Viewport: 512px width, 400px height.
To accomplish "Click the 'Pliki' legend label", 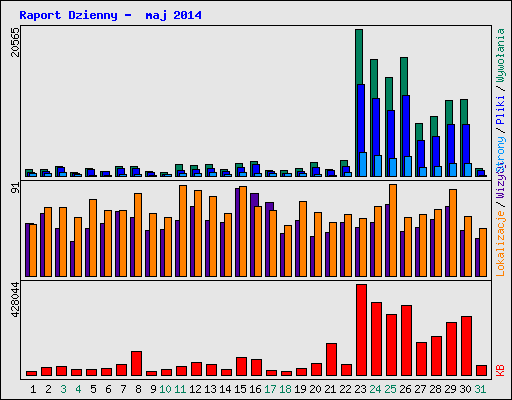I will (x=501, y=110).
